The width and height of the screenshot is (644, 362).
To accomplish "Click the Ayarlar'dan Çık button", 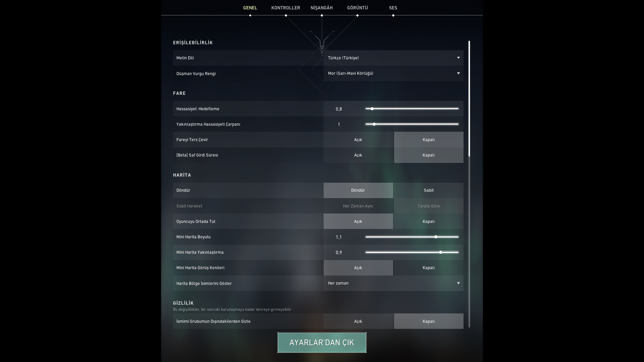I will (x=322, y=343).
